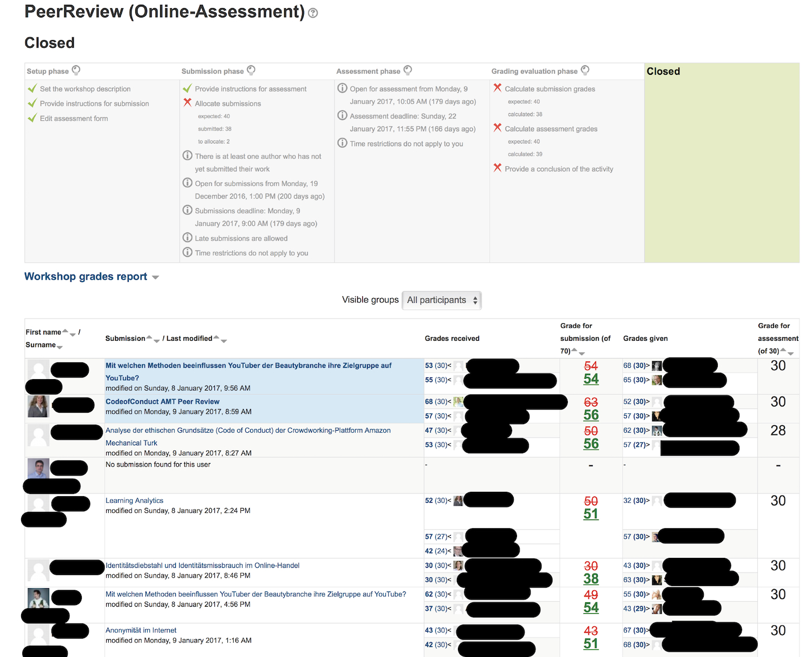The height and width of the screenshot is (657, 812).
Task: Click assessment grade 28 in Analyse row
Action: 778,431
